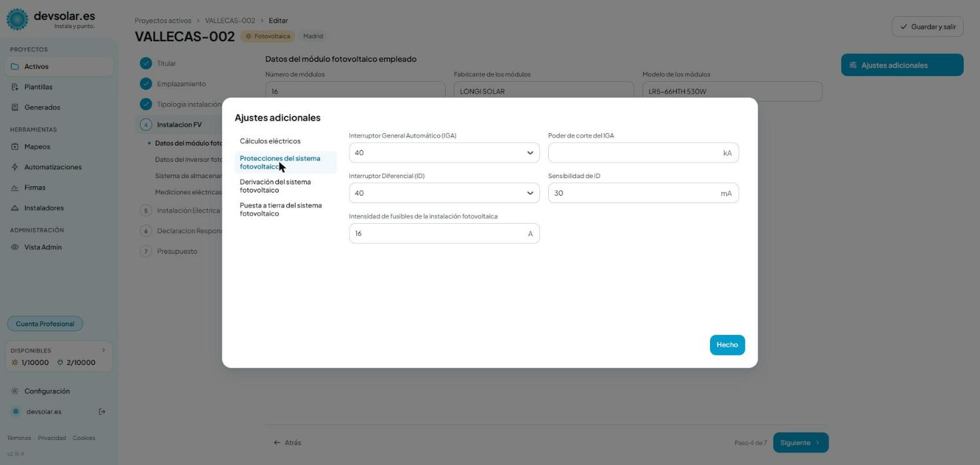This screenshot has height=465, width=980.
Task: Click the Siguiente button
Action: (801, 442)
